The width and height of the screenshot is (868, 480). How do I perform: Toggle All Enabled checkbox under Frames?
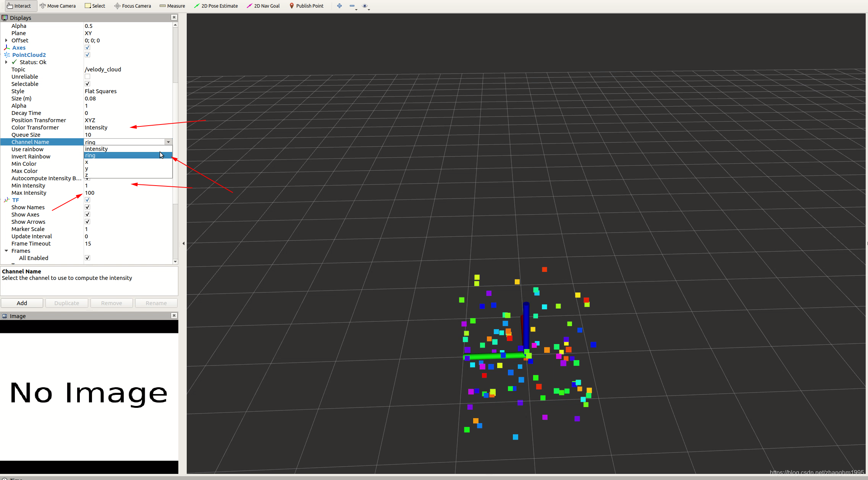(87, 258)
